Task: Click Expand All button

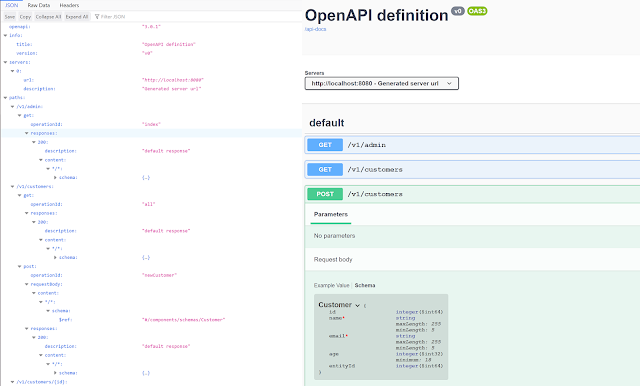Action: [x=77, y=17]
